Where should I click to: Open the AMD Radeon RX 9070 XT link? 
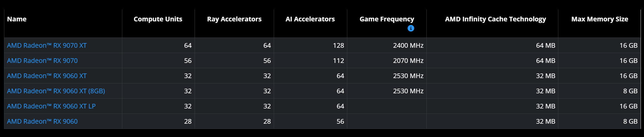pyautogui.click(x=47, y=46)
